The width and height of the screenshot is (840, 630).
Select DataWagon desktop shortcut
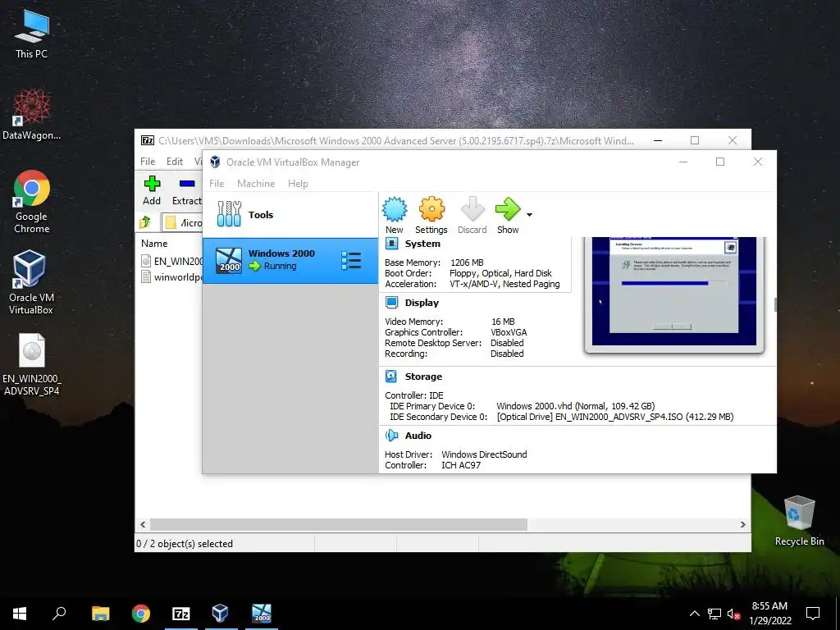pos(31,114)
